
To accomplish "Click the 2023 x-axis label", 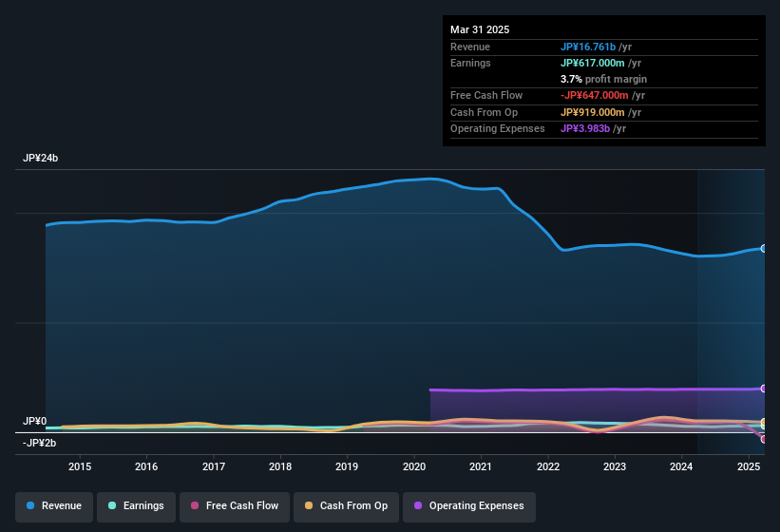I will tap(615, 466).
